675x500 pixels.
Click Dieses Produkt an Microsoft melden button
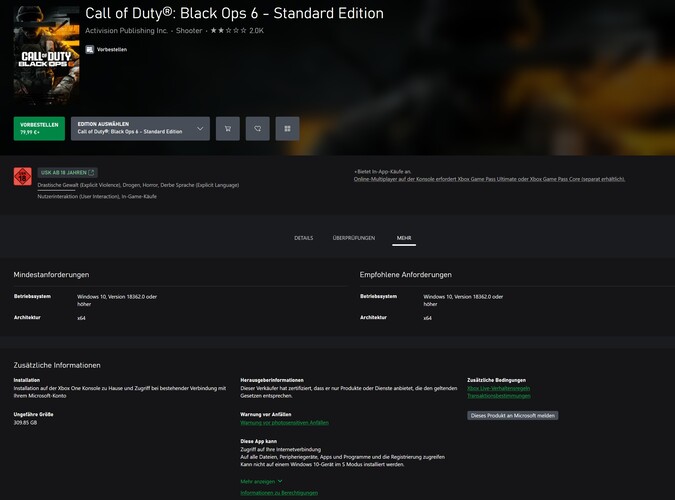click(x=513, y=416)
